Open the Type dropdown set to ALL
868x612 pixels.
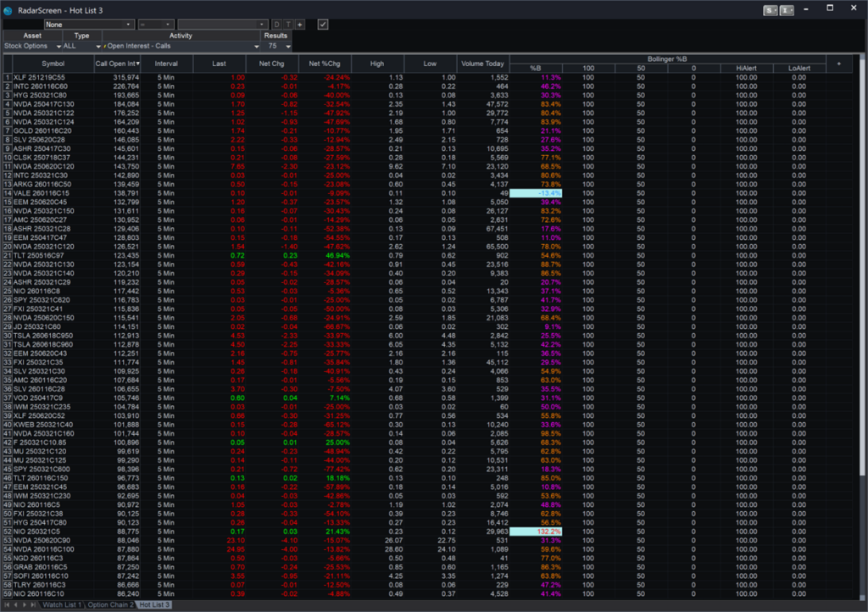point(97,46)
